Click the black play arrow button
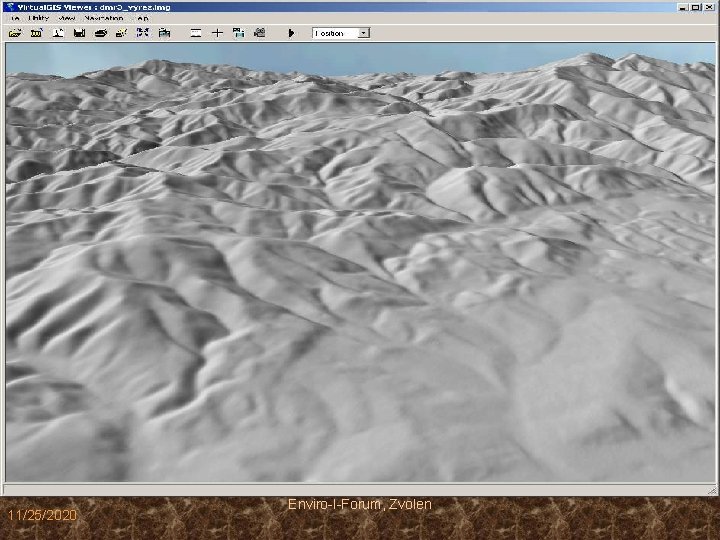The image size is (720, 540). [291, 33]
